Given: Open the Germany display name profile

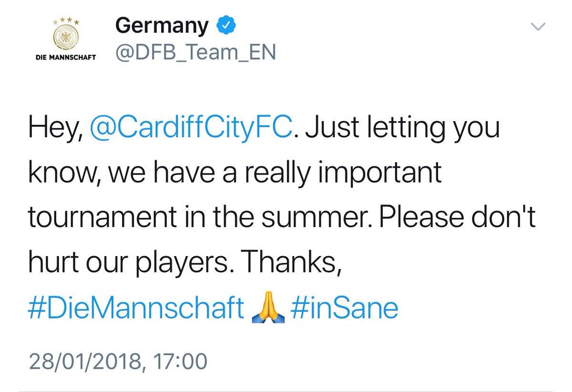Looking at the screenshot, I should 162,26.
